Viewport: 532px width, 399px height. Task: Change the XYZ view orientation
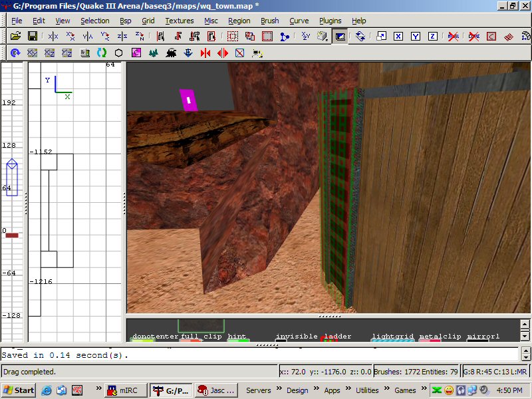[306, 36]
